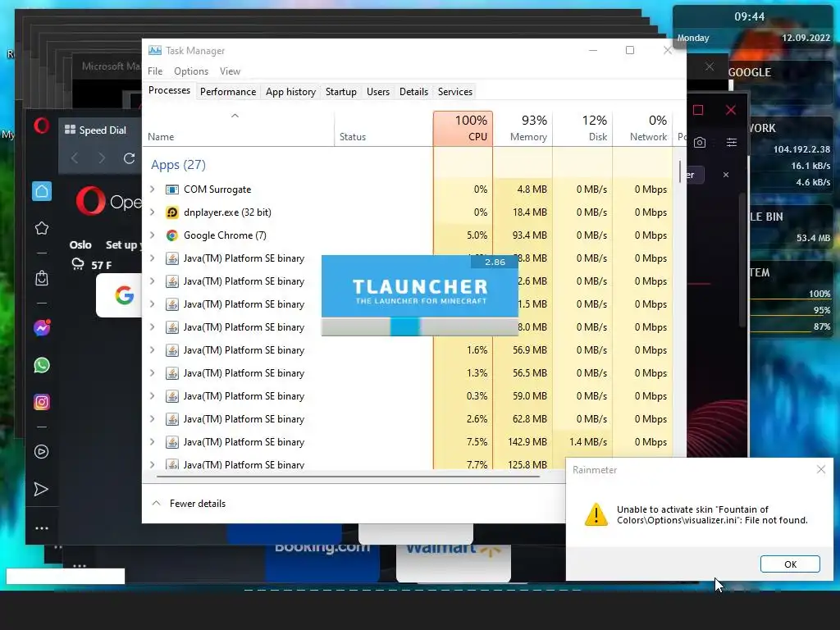Sort processes by Memory column
840x630 pixels.
523,128
